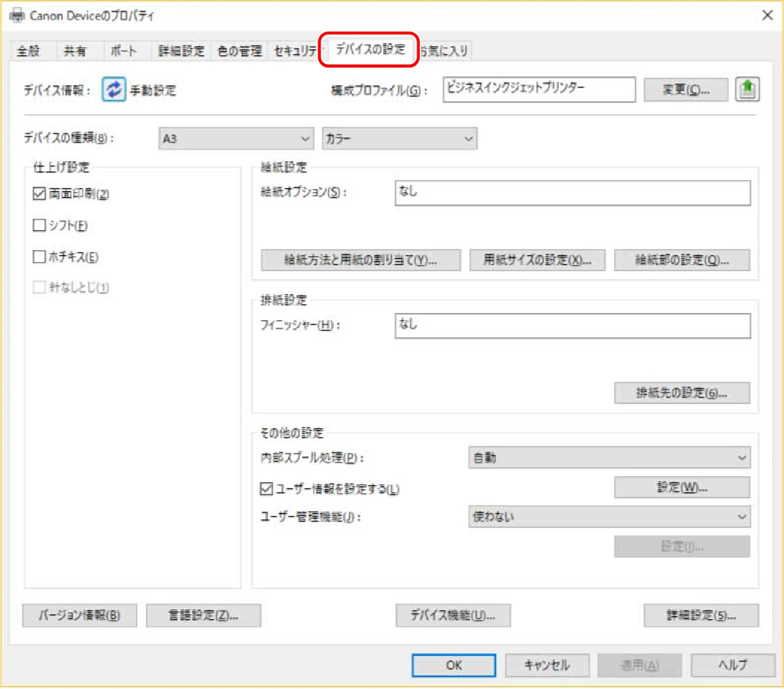This screenshot has width=784, height=689.
Task: Click the 変更 profile button
Action: tap(686, 90)
